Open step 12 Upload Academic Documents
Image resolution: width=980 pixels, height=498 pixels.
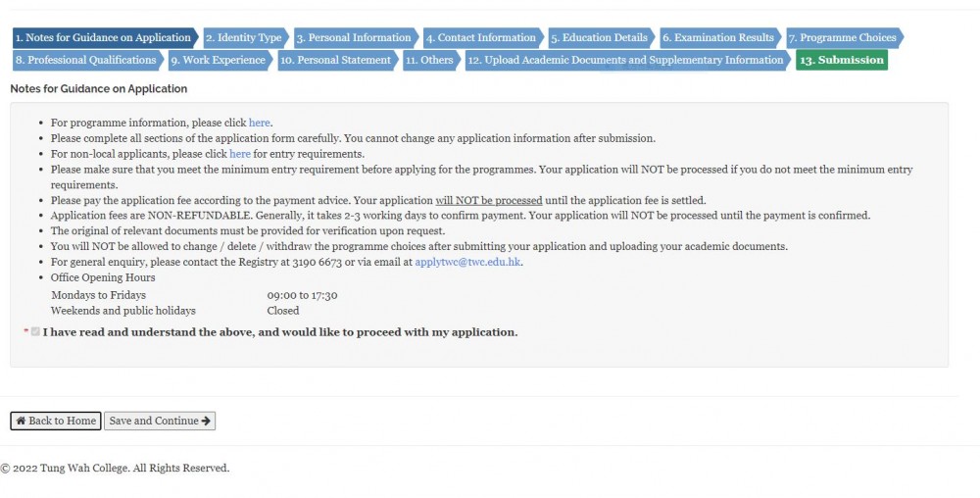click(x=627, y=60)
